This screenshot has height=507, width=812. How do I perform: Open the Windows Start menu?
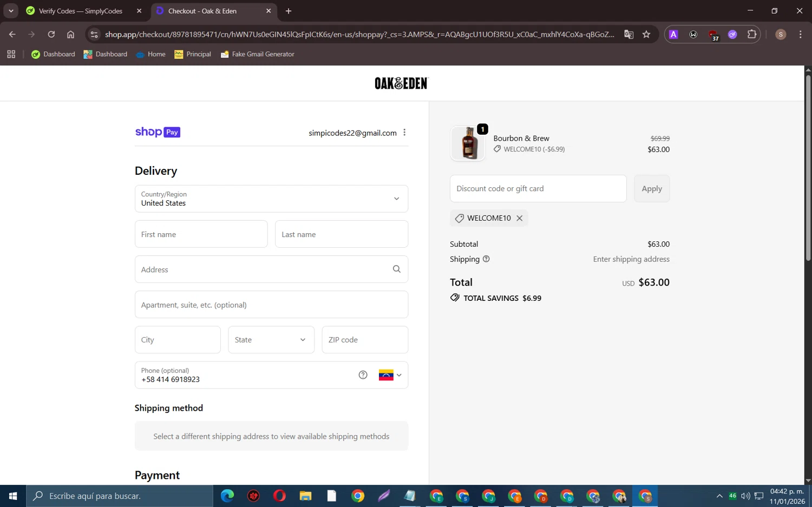(13, 496)
